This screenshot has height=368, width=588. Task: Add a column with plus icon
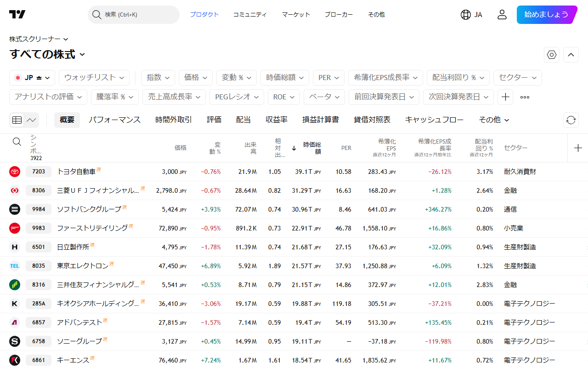(578, 148)
